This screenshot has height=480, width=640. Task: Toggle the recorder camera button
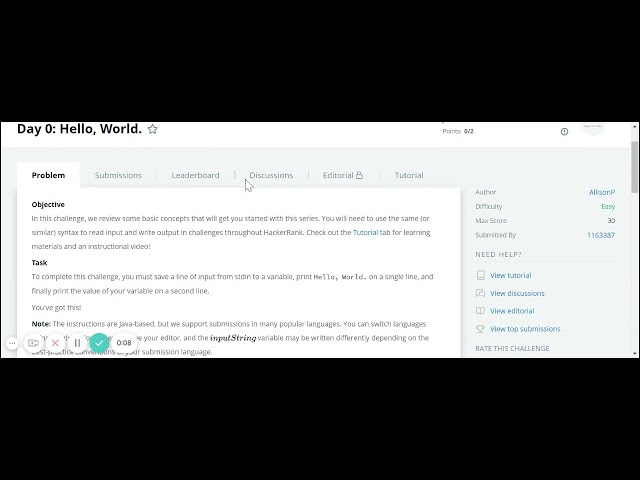tap(33, 343)
